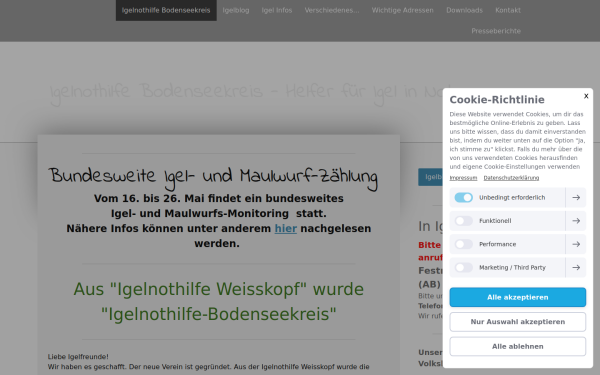The height and width of the screenshot is (375, 600).
Task: Enable the Marketing / Third Party switch
Action: 463,267
